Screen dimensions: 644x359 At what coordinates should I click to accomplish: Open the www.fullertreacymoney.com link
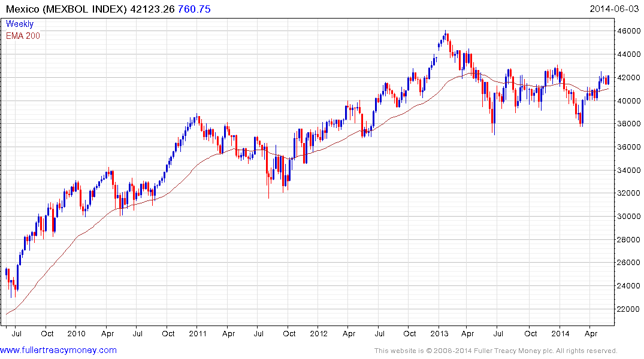coord(58,350)
